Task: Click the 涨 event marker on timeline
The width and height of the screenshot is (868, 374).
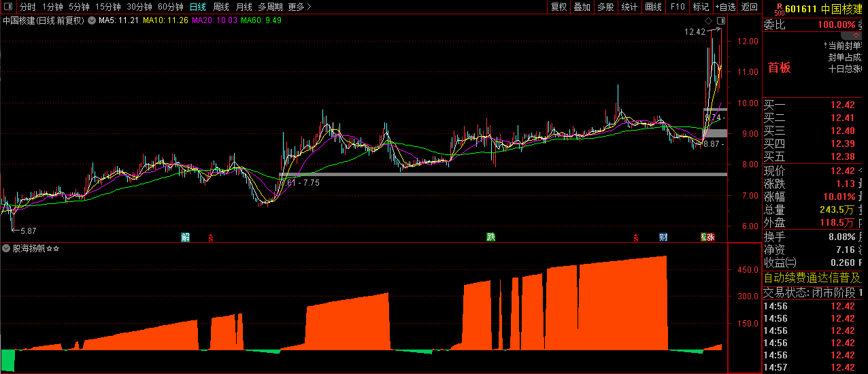Action: pos(710,237)
